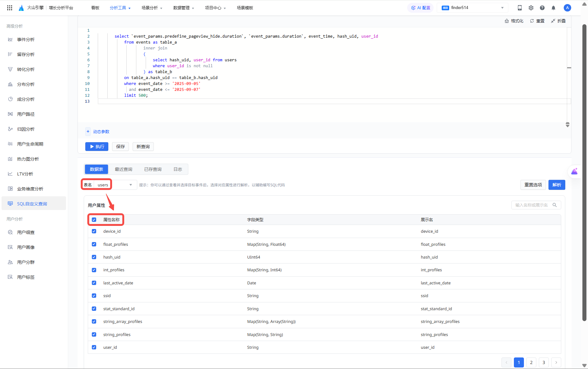588x369 pixels.
Task: Click the format code icon 格式化
Action: pyautogui.click(x=514, y=21)
